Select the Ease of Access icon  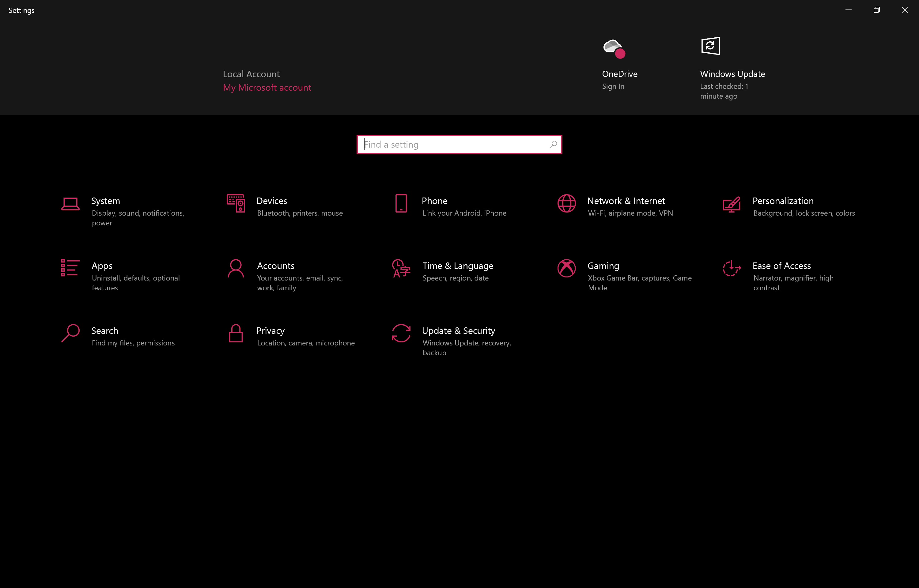pos(732,268)
